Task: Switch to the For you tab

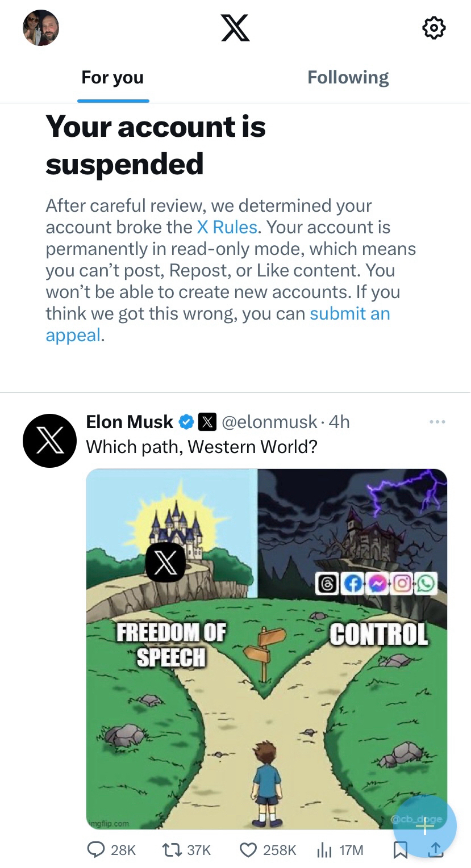Action: click(x=112, y=78)
